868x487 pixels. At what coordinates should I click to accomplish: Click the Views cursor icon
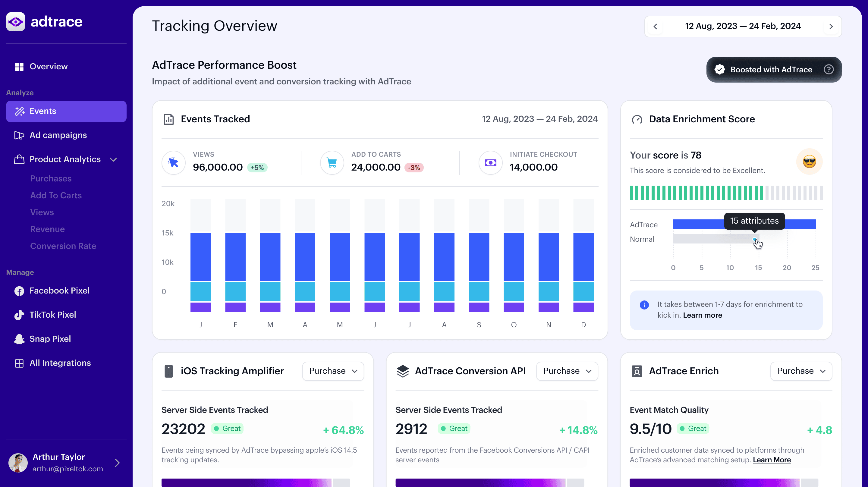[174, 163]
